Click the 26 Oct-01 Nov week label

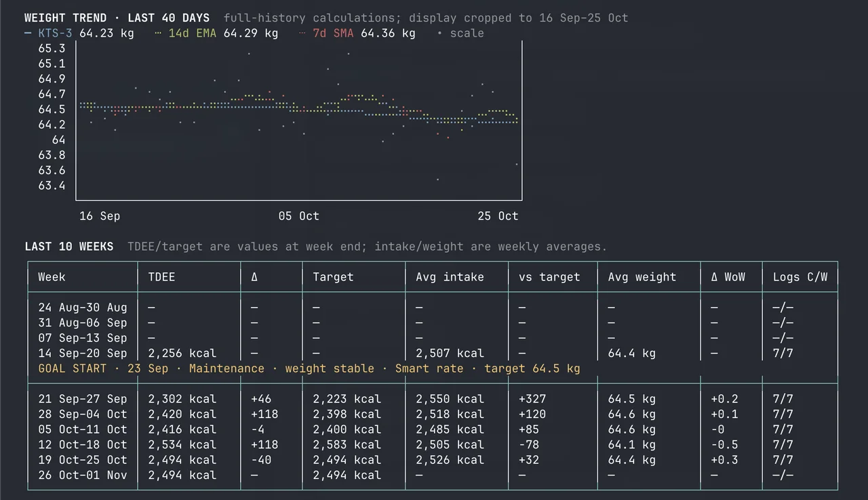83,475
